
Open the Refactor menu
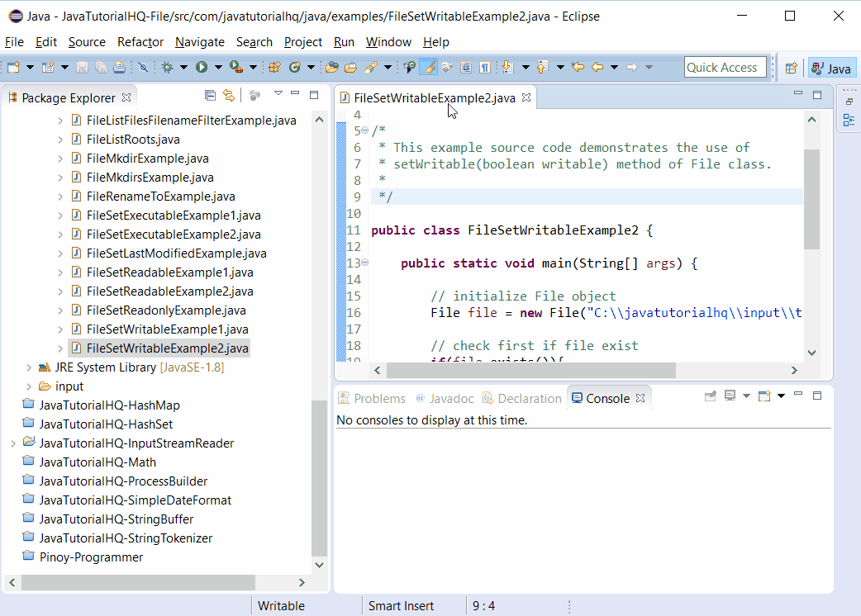tap(140, 42)
